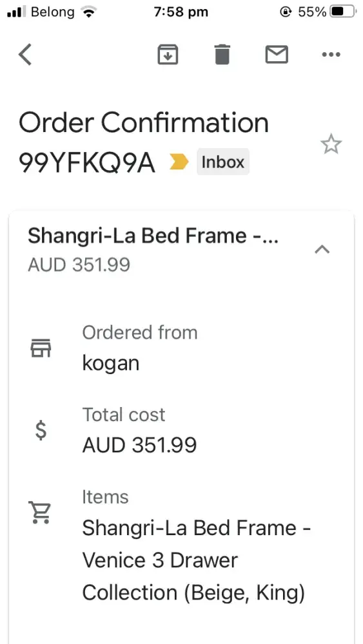Screen dimensions: 363x644
Task: Archive this email
Action: point(168,54)
